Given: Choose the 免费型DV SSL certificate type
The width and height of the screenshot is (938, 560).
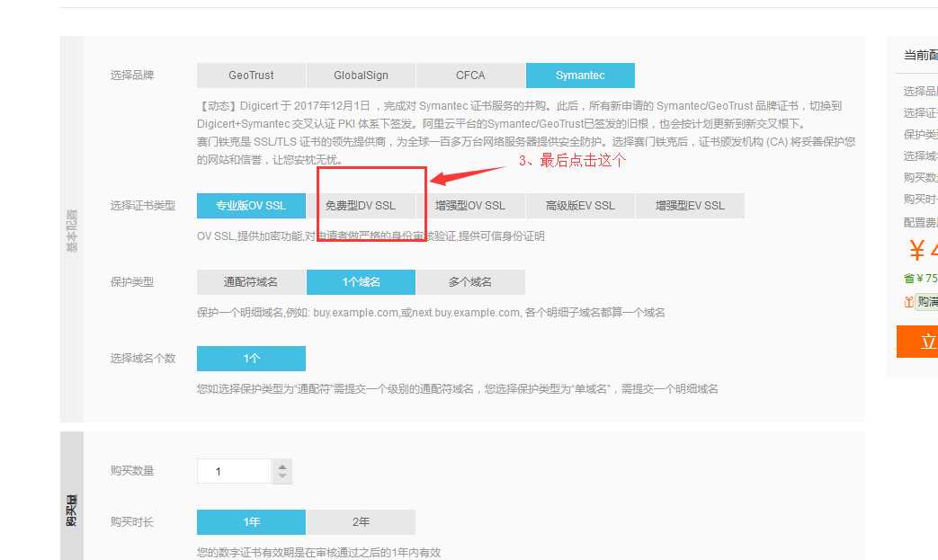Looking at the screenshot, I should (x=361, y=206).
